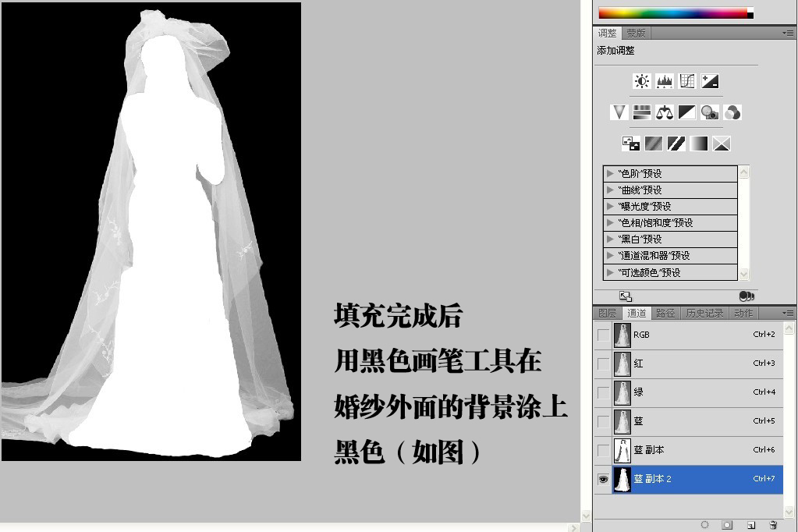Select the 蓝 副本 channel thumbnail

[622, 451]
